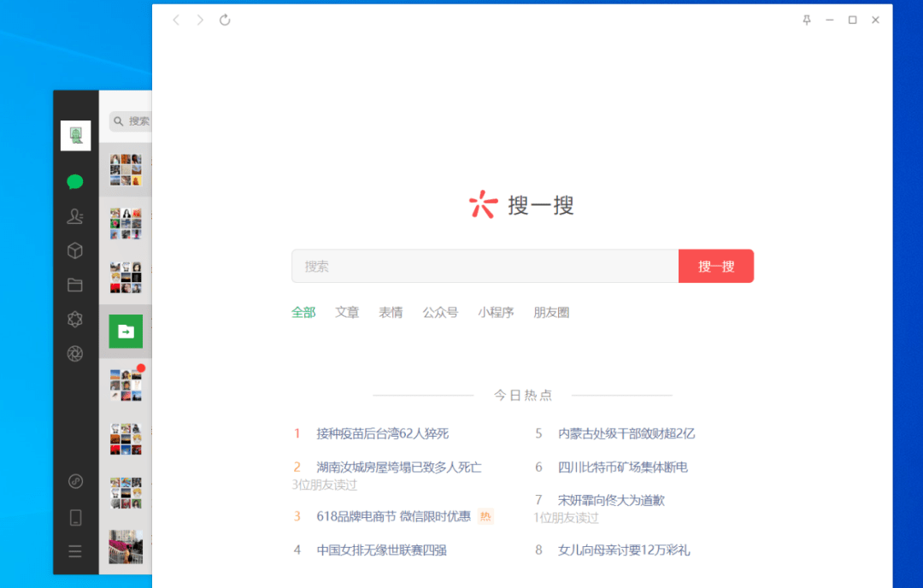This screenshot has width=923, height=588.
Task: Click the 1位朋友读过 note
Action: [567, 518]
